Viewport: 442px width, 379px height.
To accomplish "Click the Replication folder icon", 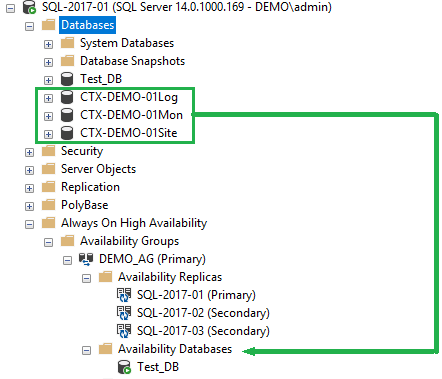I will click(48, 187).
